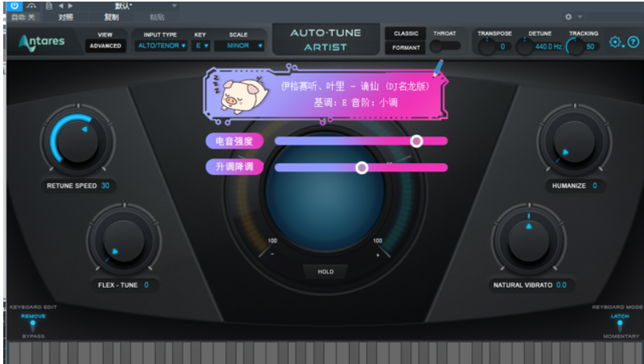Screen dimensions: 644x364
Task: Click the 升调降调 slider handle
Action: click(x=362, y=167)
